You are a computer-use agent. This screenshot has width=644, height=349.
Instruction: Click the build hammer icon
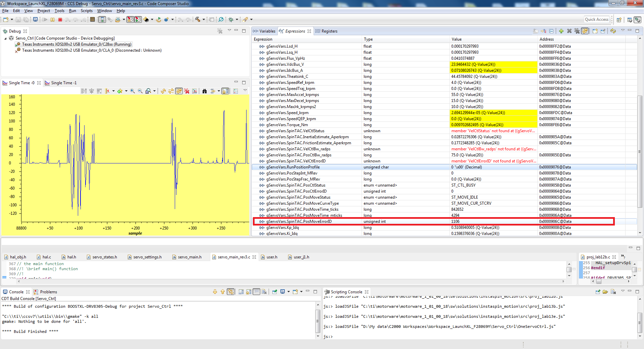click(198, 20)
